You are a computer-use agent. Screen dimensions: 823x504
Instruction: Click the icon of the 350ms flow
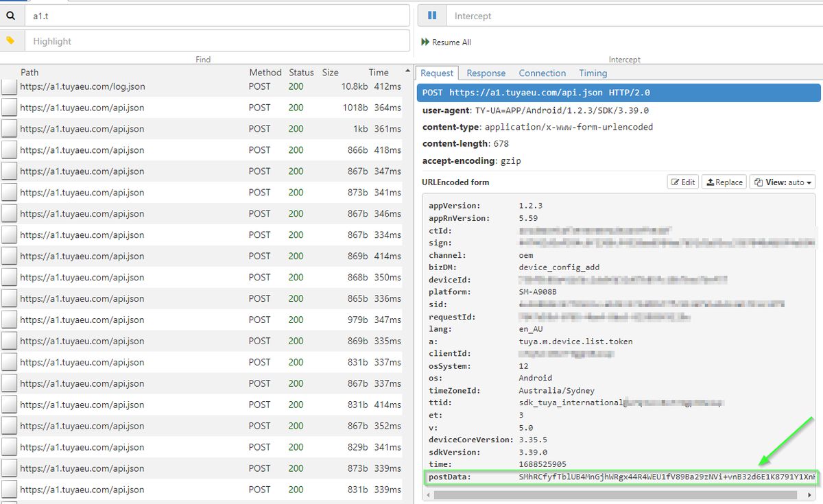9,278
